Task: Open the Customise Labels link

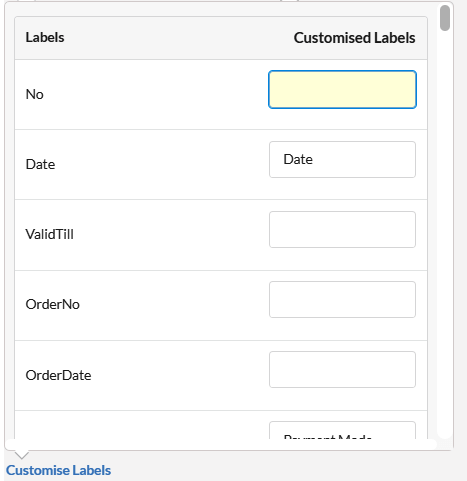Action: coord(58,470)
